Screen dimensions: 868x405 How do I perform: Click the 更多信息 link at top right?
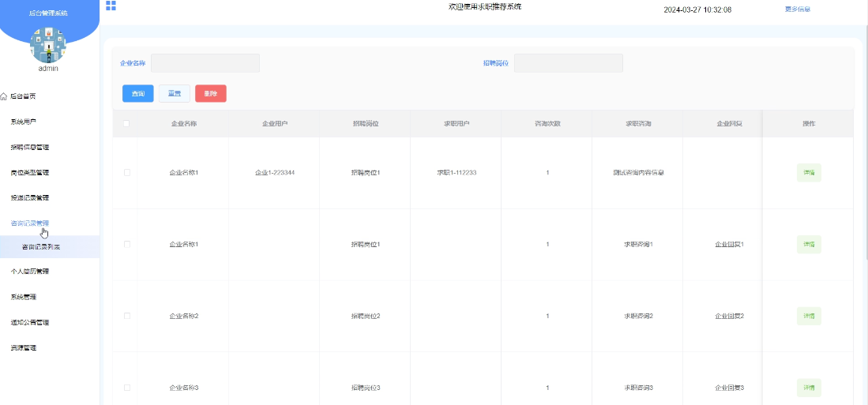798,9
